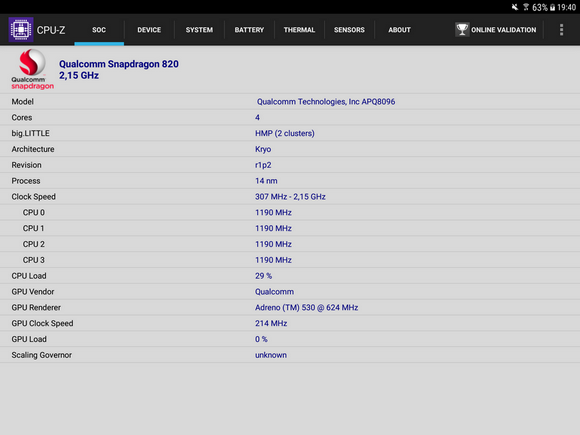This screenshot has width=580, height=435.
Task: Select the Model row with APQ8096
Action: [x=290, y=101]
